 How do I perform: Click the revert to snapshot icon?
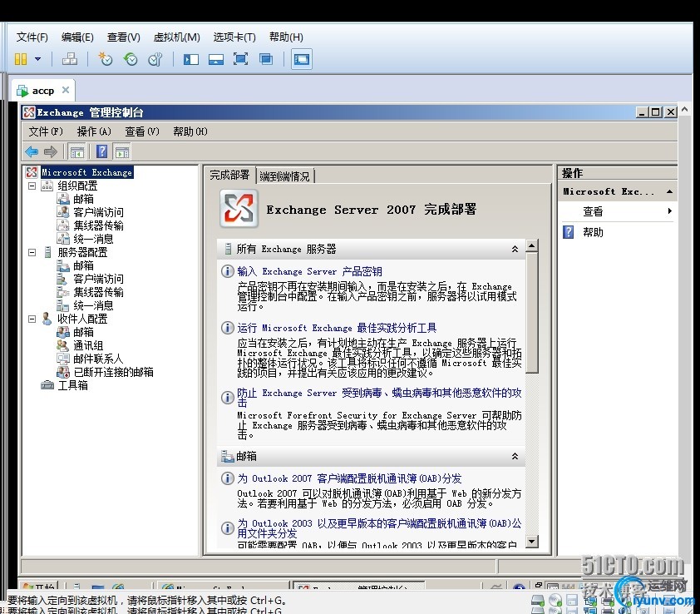click(x=131, y=59)
